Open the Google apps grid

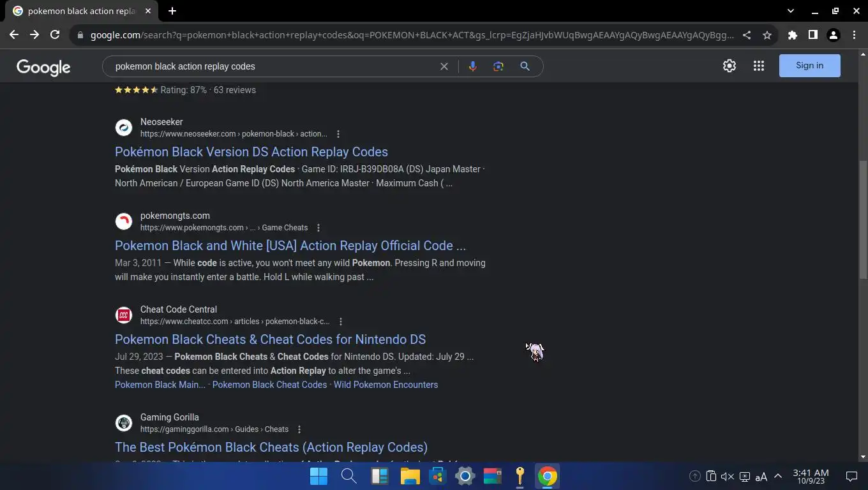759,66
